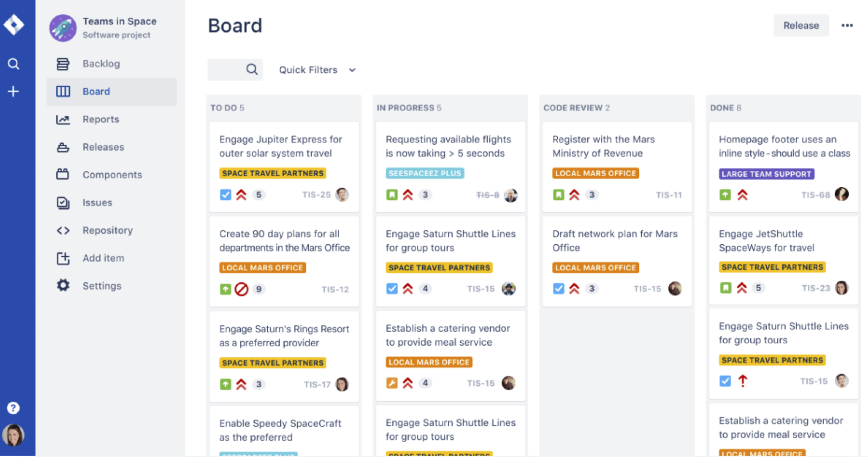The height and width of the screenshot is (457, 868).
Task: Click assignee avatar on Draft network plan card
Action: pos(675,289)
